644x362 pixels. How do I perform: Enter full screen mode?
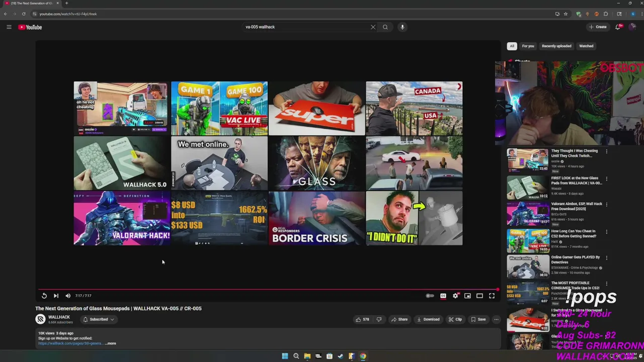click(492, 296)
